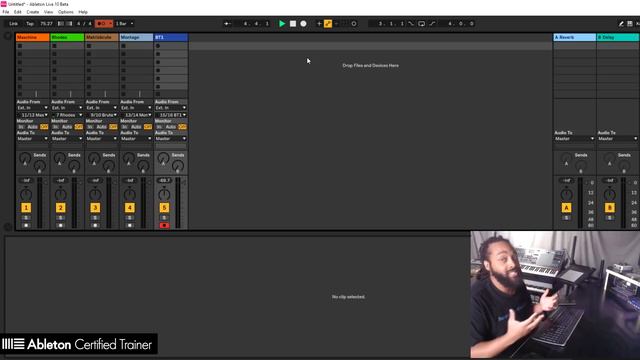Screen dimensions: 640x360
Task: Disarm the red record arm on BT1
Action: point(164,225)
